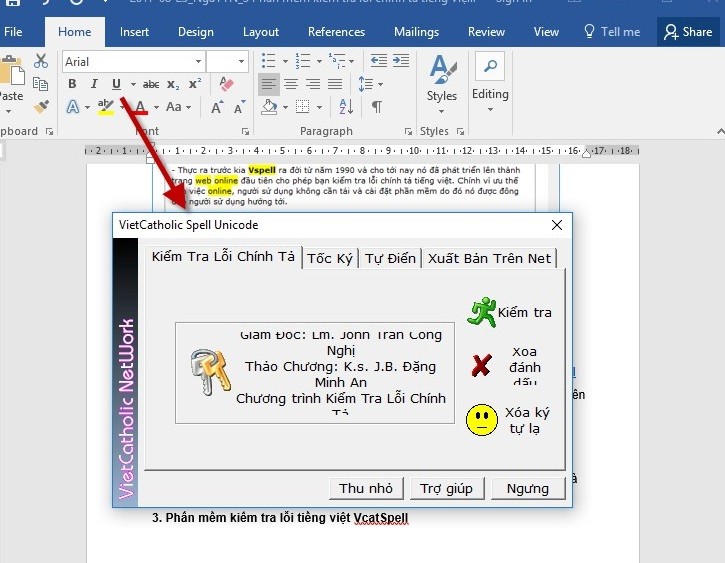This screenshot has height=563, width=725.
Task: Select the Format Painter brush
Action: pyautogui.click(x=41, y=107)
